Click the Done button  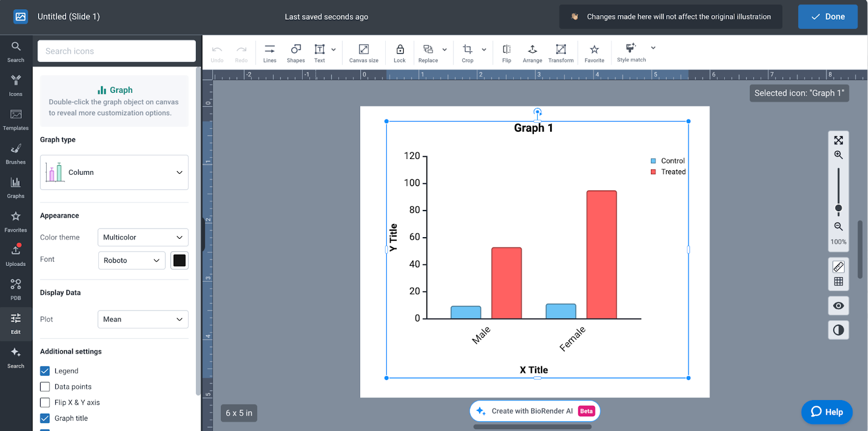point(827,17)
